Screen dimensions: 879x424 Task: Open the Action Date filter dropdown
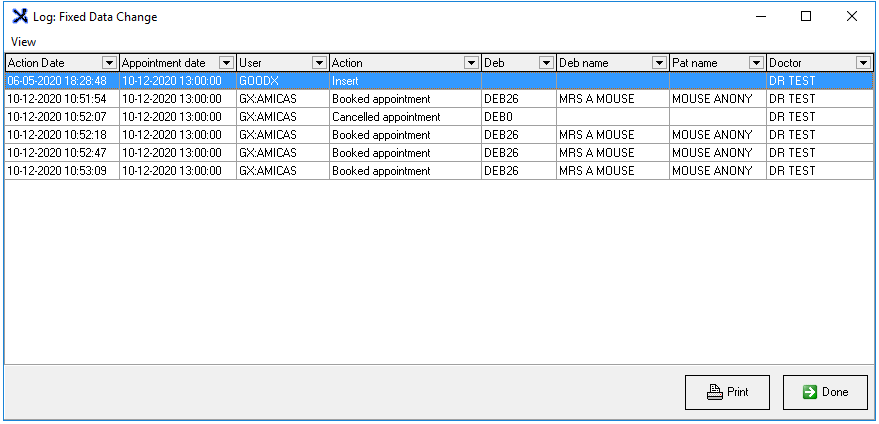pos(110,63)
